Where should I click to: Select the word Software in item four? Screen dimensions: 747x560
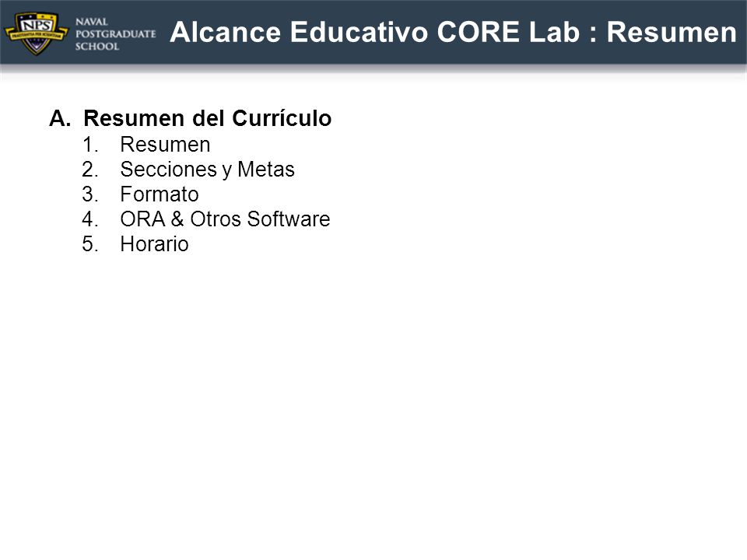(288, 219)
